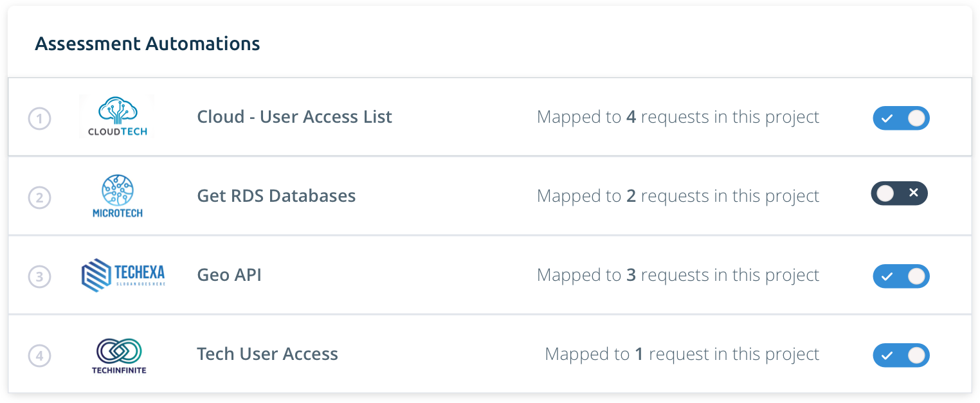
Task: Open the Get RDS Databases automation
Action: point(276,196)
